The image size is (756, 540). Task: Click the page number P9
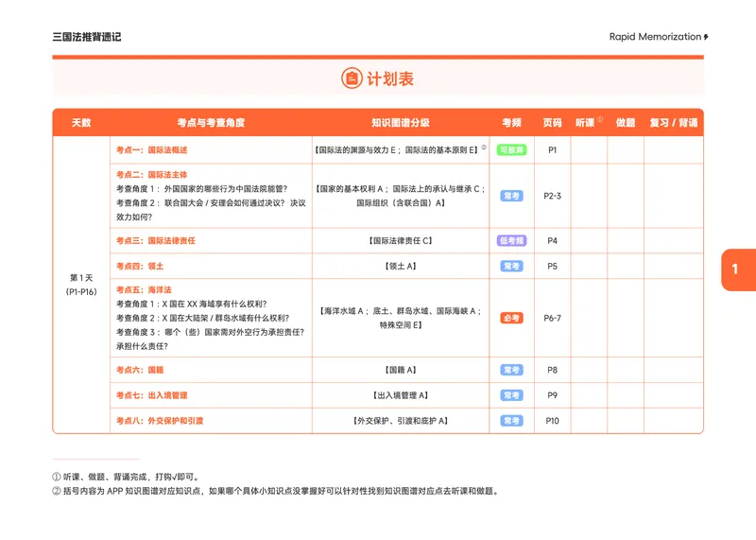click(552, 395)
